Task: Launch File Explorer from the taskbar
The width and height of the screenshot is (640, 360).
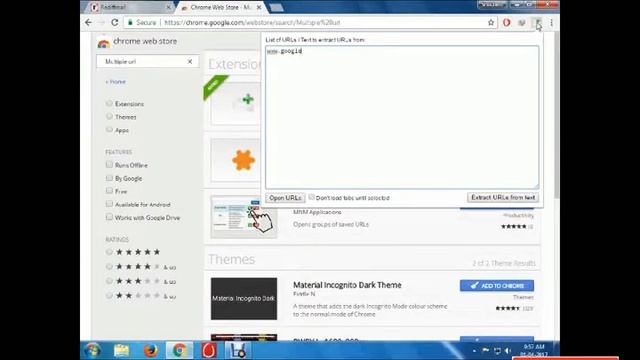Action: [121, 350]
